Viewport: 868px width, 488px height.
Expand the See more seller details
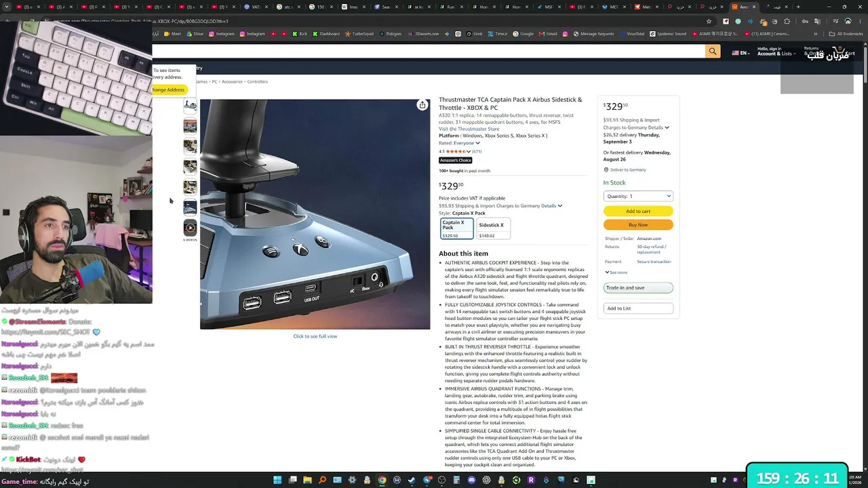(616, 272)
